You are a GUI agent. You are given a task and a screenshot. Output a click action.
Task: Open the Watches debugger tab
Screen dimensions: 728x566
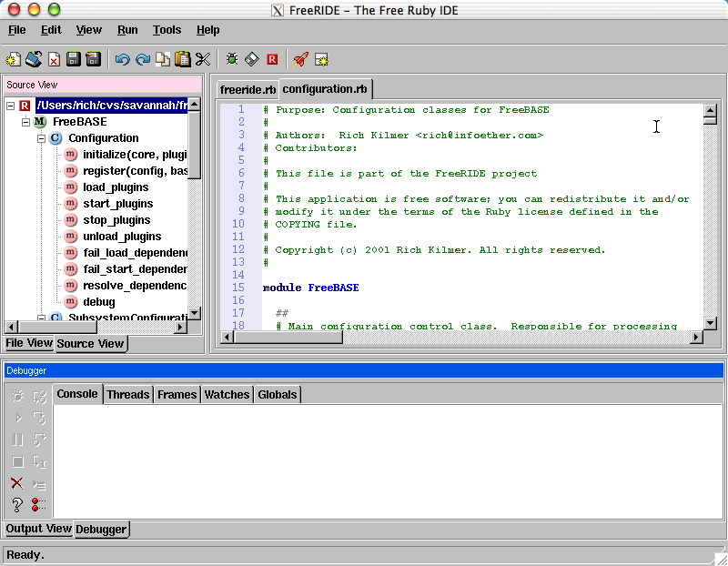[227, 394]
